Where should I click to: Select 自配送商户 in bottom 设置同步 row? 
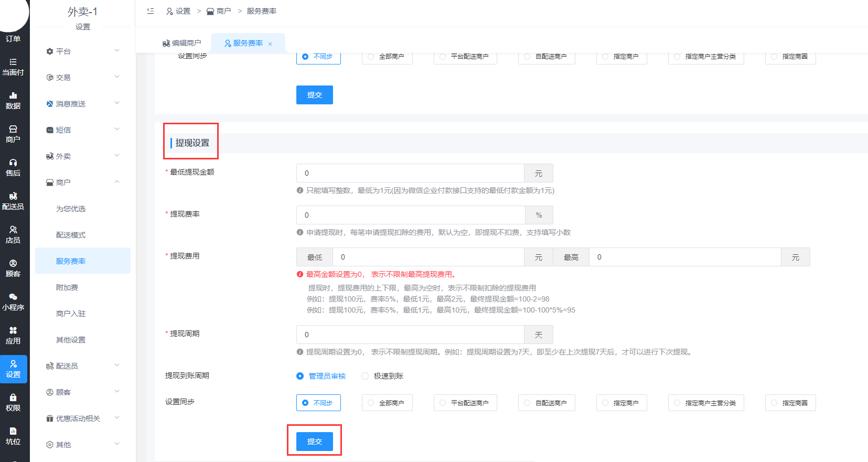(x=546, y=403)
